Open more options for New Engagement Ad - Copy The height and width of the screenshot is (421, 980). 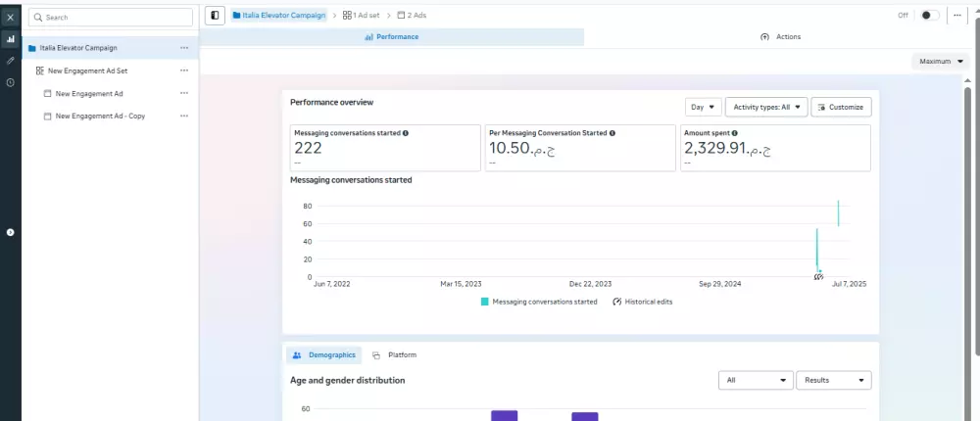click(x=184, y=116)
